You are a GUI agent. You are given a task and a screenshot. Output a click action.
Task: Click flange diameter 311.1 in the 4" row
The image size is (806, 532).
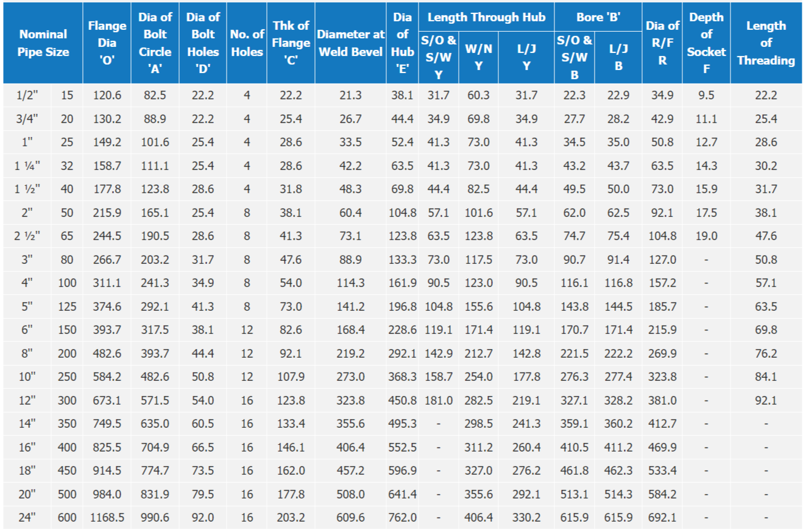click(x=107, y=283)
